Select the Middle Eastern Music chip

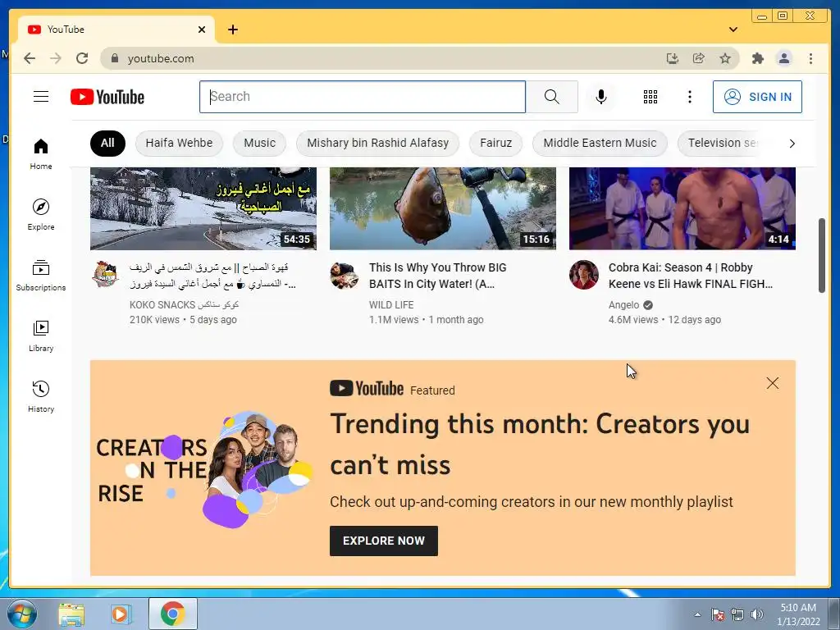pos(600,143)
